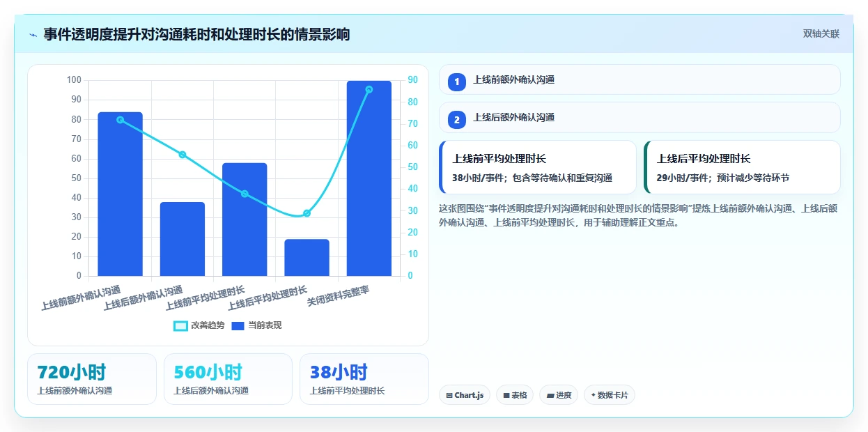
Task: Click the 数据卡片 tag
Action: coord(610,395)
